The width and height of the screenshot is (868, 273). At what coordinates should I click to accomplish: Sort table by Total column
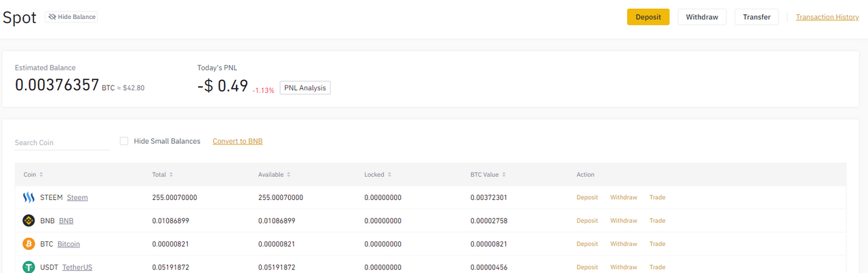162,175
